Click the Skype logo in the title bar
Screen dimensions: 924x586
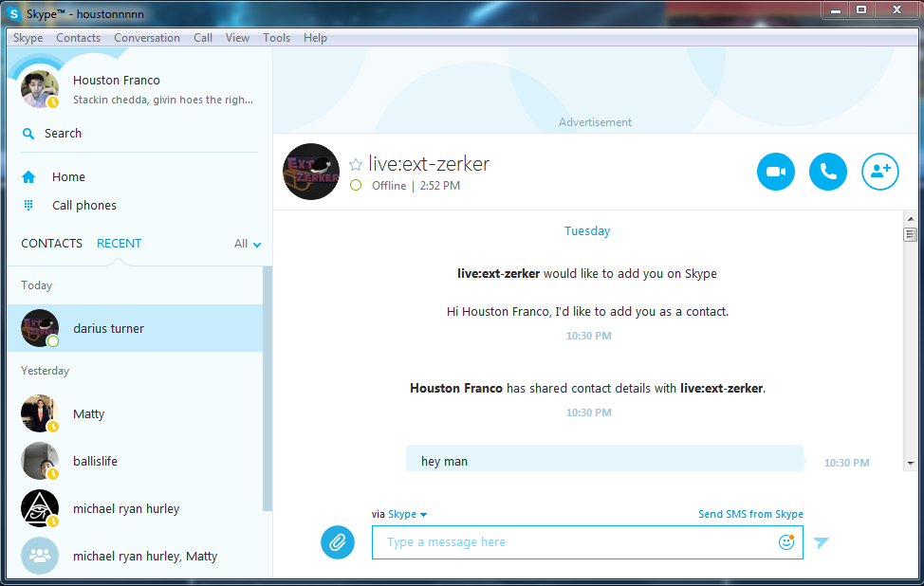click(13, 13)
